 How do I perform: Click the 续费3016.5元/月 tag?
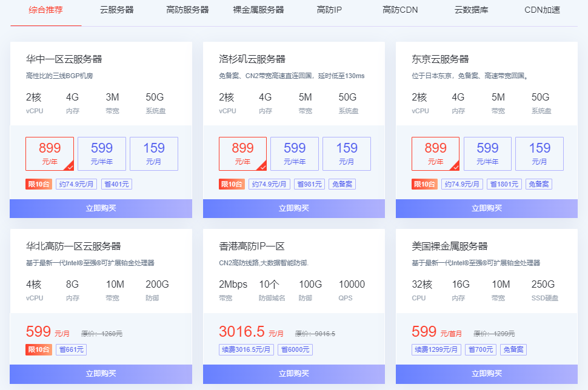coord(246,349)
